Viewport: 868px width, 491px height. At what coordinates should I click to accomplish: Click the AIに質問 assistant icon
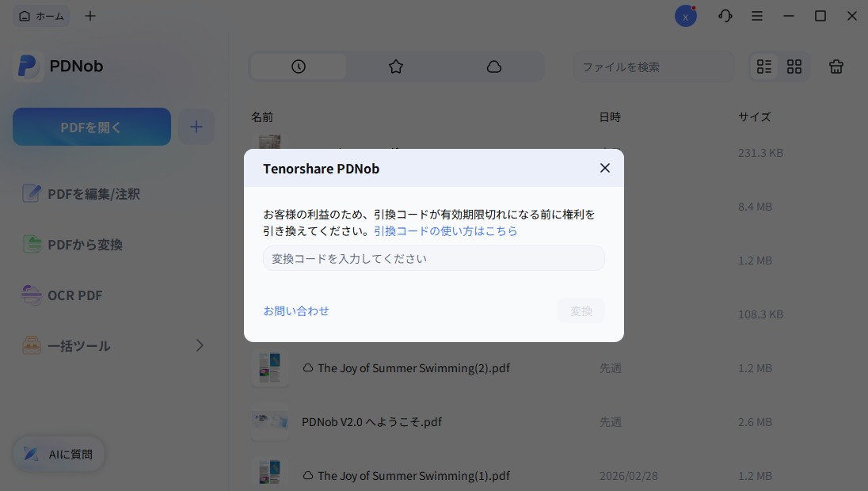[x=32, y=454]
